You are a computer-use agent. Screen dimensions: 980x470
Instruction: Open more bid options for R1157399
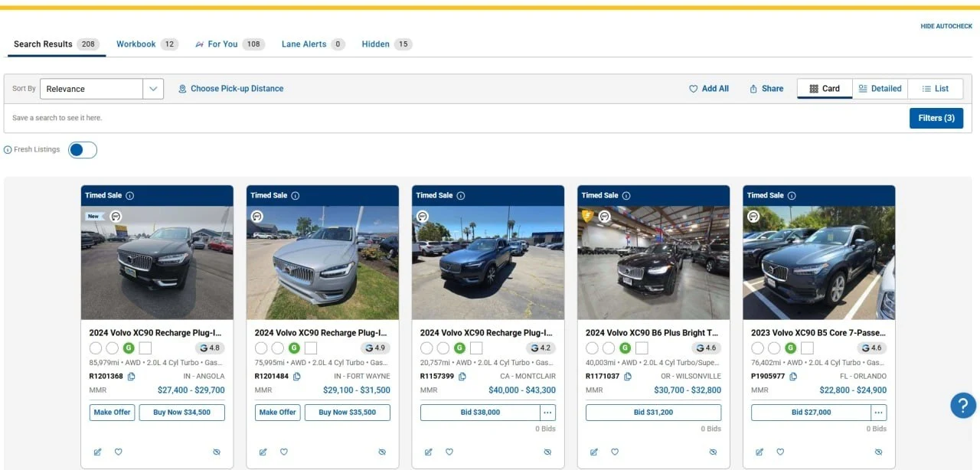coord(547,412)
